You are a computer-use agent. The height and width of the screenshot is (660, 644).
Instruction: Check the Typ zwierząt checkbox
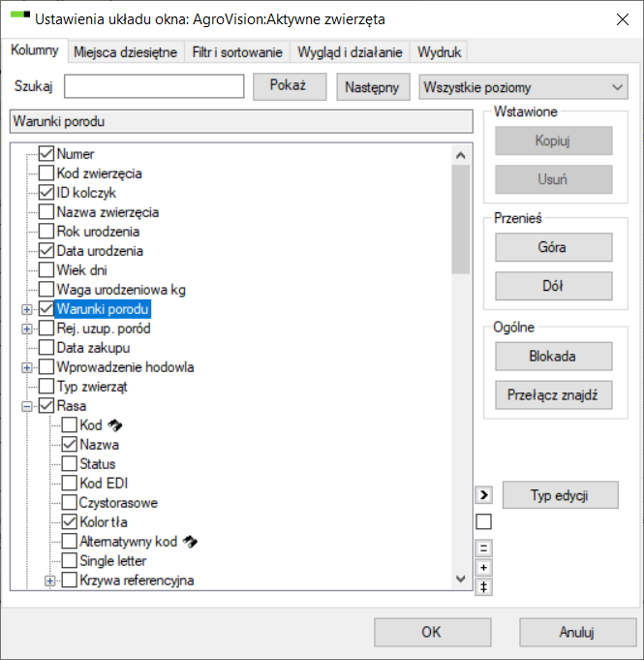tap(46, 386)
